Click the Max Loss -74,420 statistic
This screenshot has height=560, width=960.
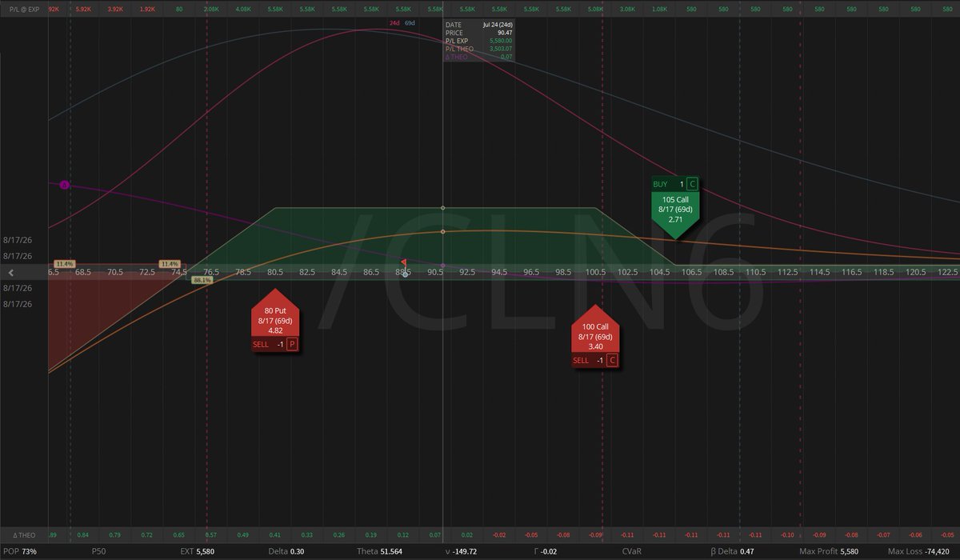(x=918, y=552)
